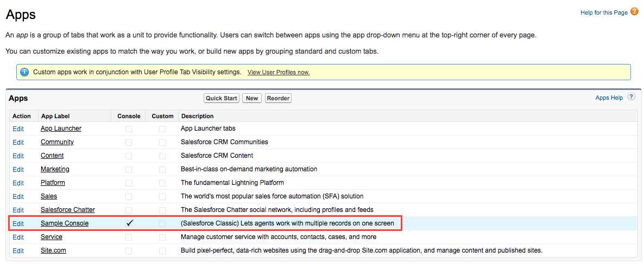Viewport: 644px width, 264px height.
Task: Open the Salesforce Chatter app label
Action: click(68, 209)
